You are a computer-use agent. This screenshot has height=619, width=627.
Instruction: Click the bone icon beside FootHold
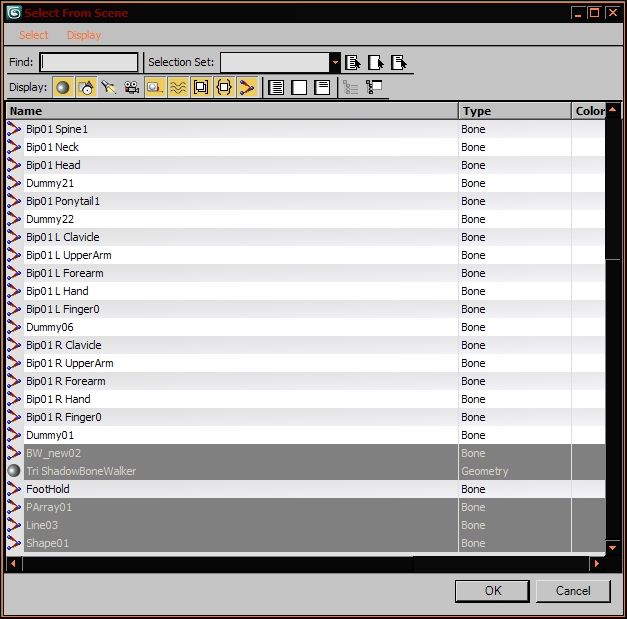pos(14,489)
